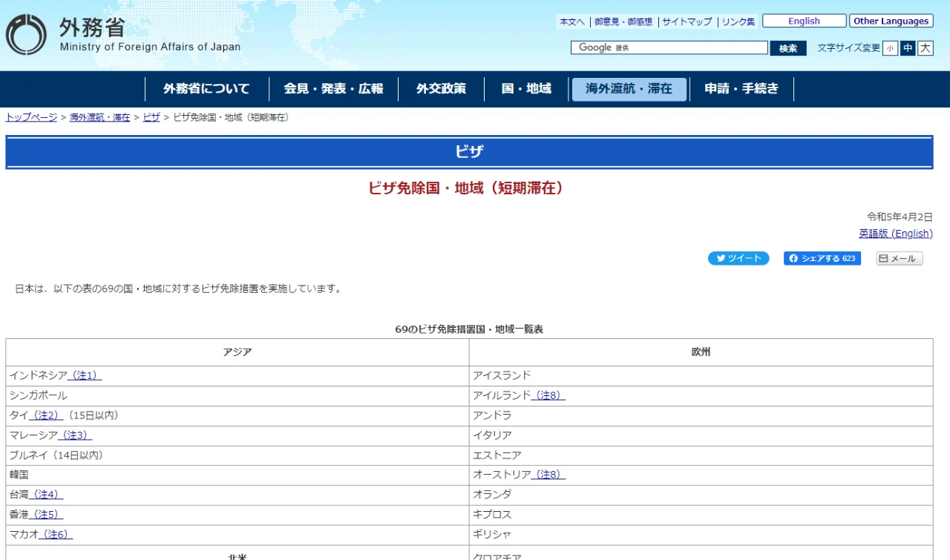Enlarge text with the 大 size option
Screen dimensions: 950x560
point(926,47)
